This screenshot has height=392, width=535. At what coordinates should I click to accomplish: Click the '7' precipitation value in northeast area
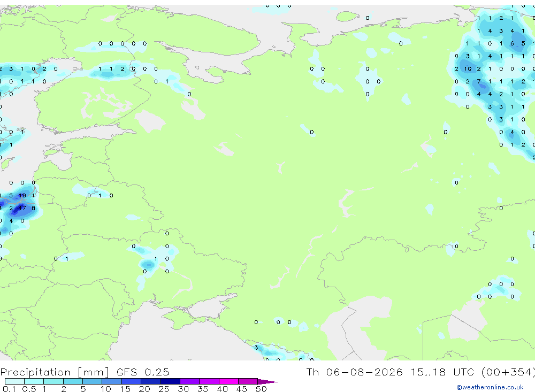(479, 81)
